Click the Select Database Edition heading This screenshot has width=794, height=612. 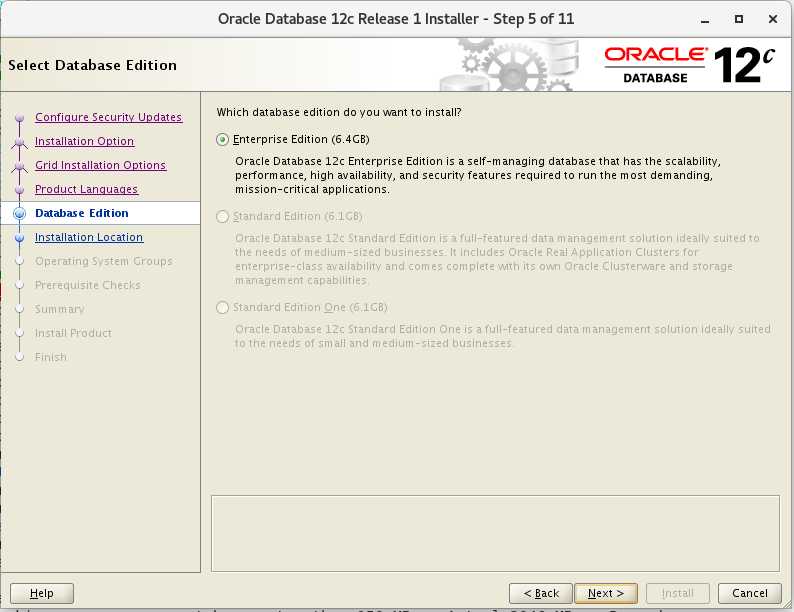[93, 65]
